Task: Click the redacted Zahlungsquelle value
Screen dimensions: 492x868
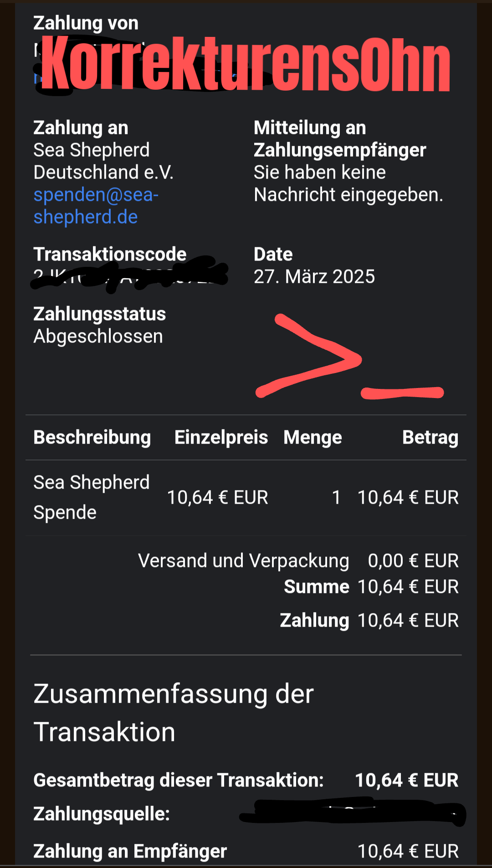Action: [352, 813]
